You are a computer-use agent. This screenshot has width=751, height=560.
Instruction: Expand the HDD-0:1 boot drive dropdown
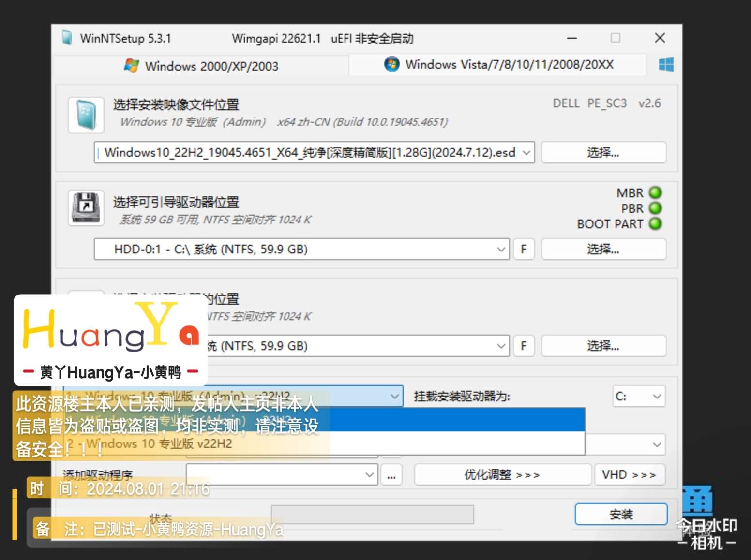point(501,250)
